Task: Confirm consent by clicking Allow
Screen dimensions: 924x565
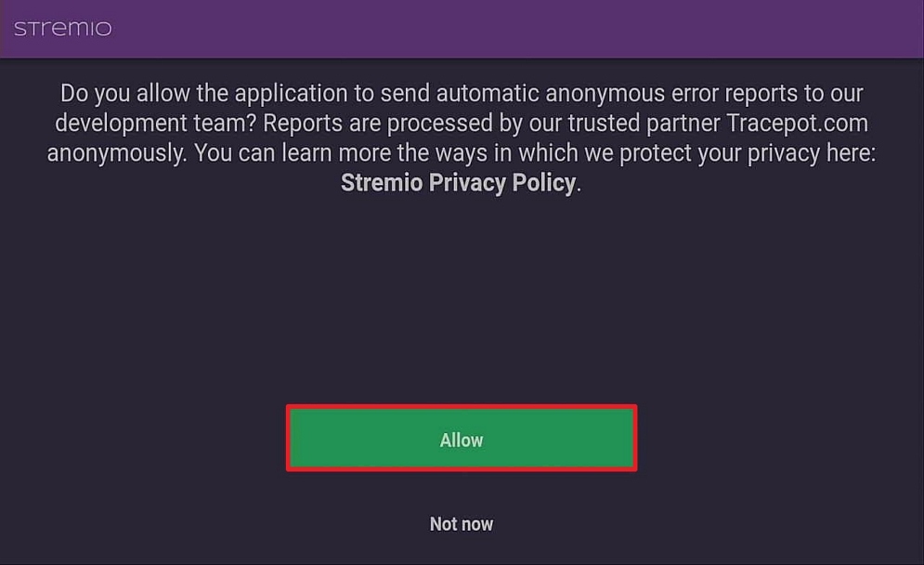Action: (x=461, y=440)
